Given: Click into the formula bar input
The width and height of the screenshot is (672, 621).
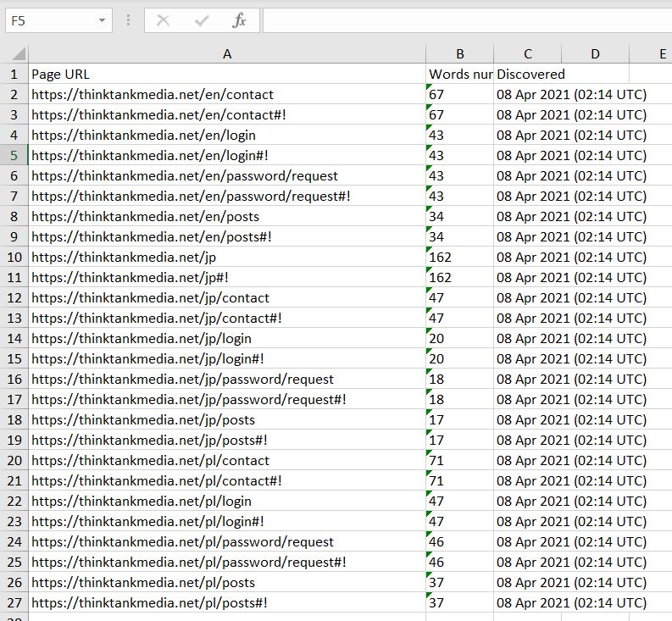Looking at the screenshot, I should 467,20.
